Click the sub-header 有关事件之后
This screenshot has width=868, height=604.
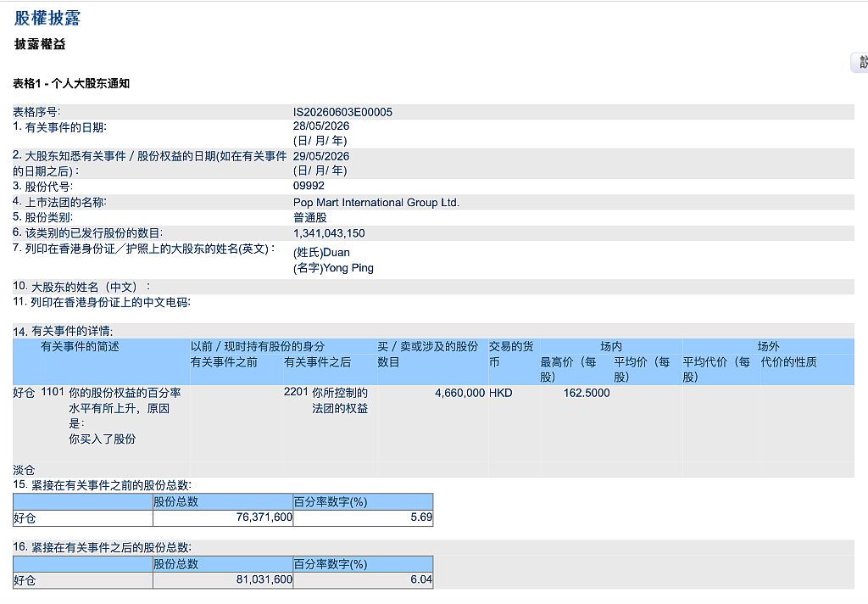coord(318,362)
